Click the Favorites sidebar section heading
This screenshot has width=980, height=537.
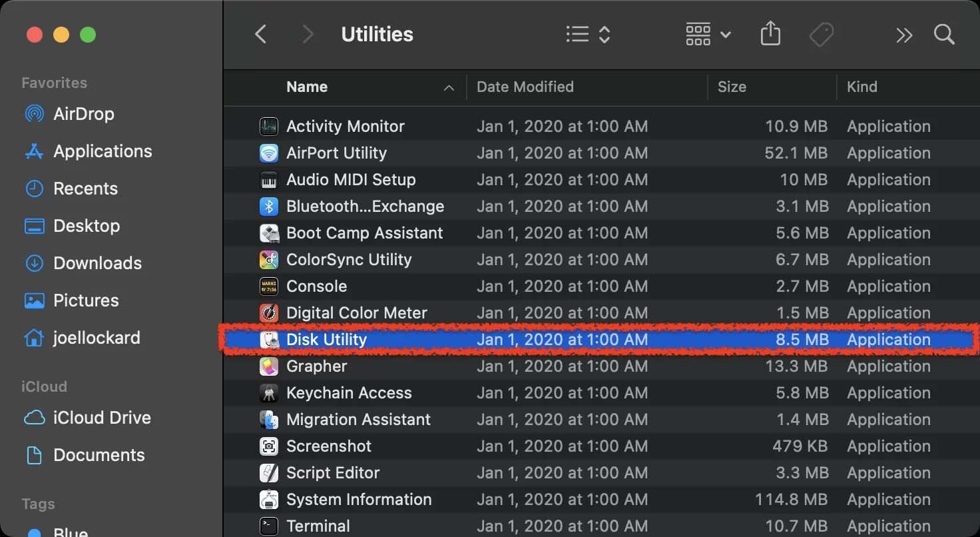[55, 83]
